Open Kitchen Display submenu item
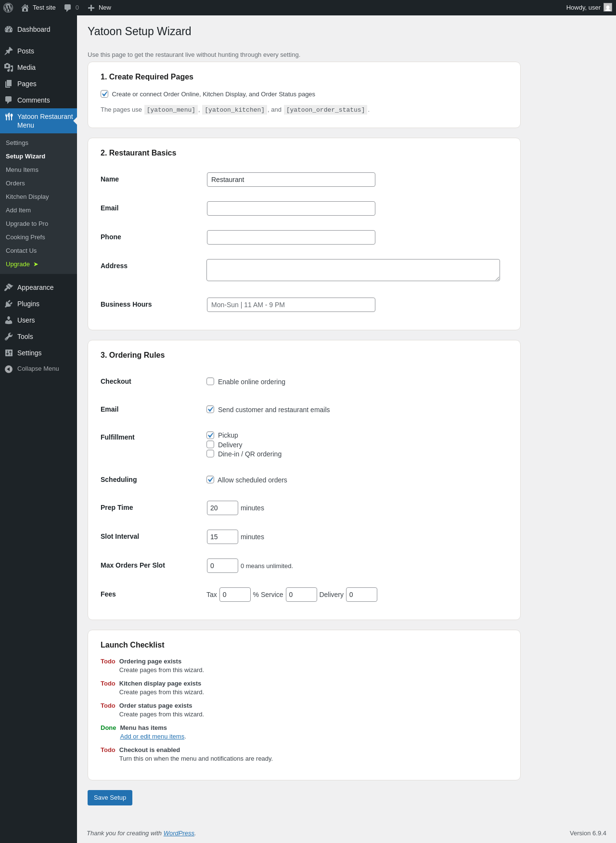 coord(27,197)
